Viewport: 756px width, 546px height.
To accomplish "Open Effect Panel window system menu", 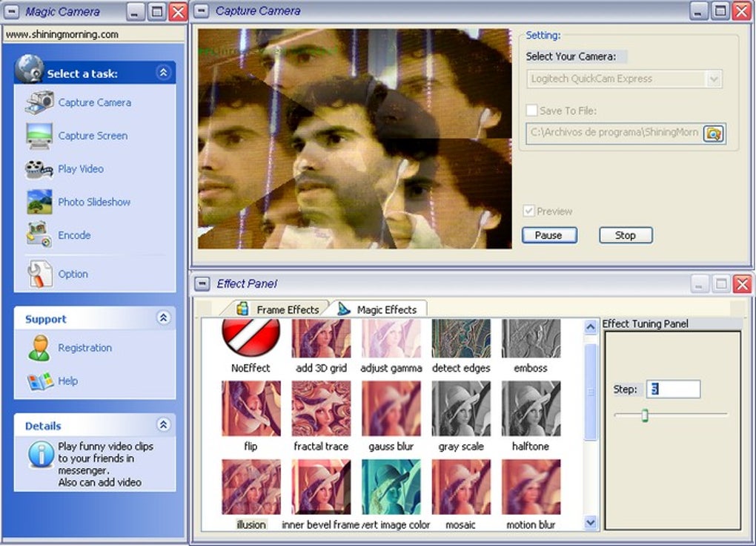I will [202, 283].
